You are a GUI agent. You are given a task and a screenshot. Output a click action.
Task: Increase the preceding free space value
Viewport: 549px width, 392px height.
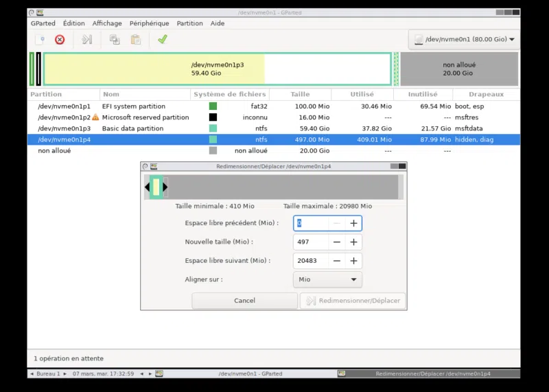click(x=353, y=223)
